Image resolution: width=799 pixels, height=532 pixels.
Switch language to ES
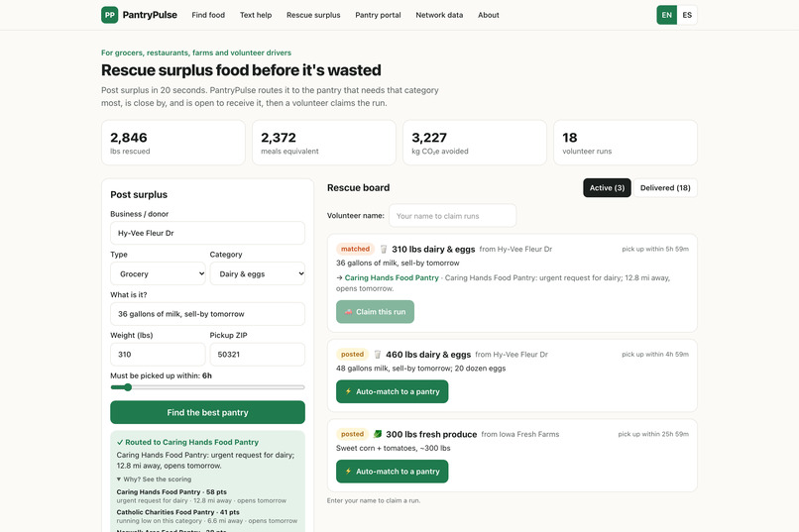pos(687,15)
